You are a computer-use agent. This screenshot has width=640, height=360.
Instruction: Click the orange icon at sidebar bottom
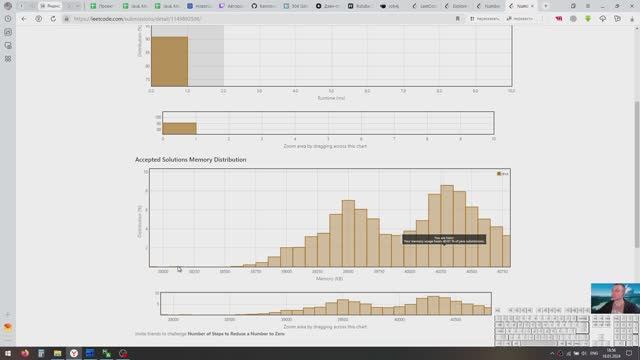click(8, 327)
